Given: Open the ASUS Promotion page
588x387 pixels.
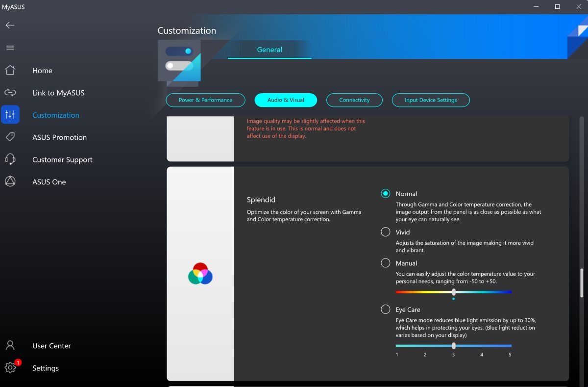Looking at the screenshot, I should pos(59,137).
